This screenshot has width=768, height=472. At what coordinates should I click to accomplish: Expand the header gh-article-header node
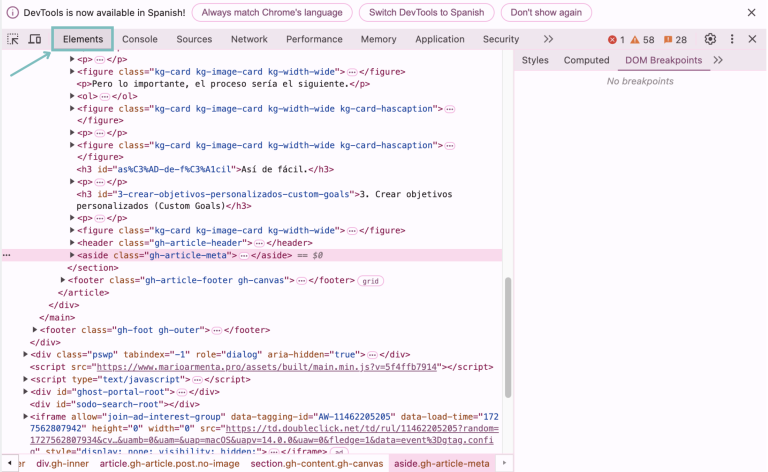point(72,242)
